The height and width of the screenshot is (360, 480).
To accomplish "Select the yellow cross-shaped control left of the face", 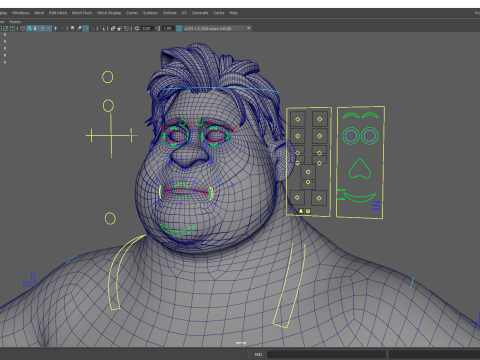I will pos(111,135).
